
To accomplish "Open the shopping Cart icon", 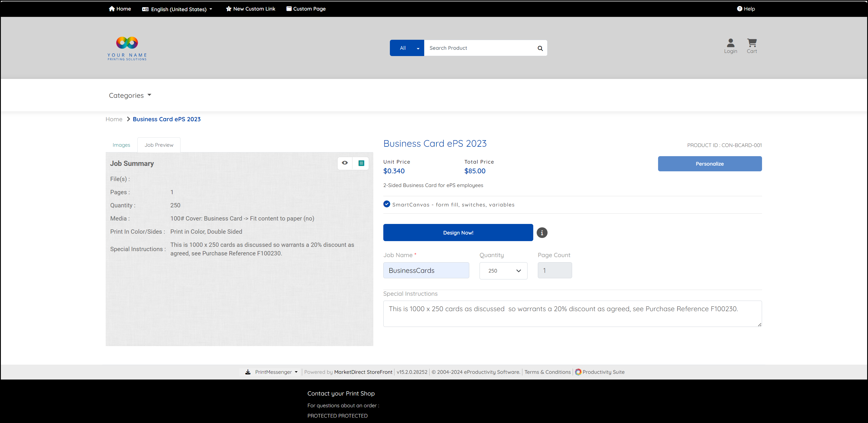I will (x=752, y=43).
